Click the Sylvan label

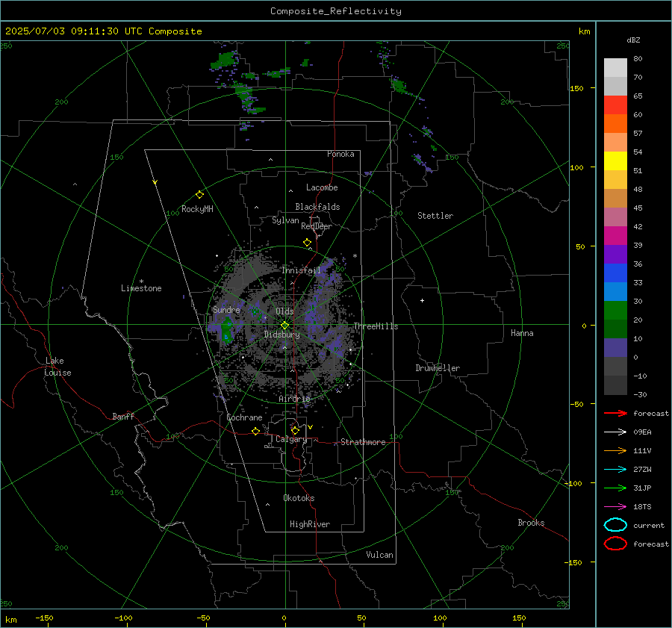coord(285,221)
